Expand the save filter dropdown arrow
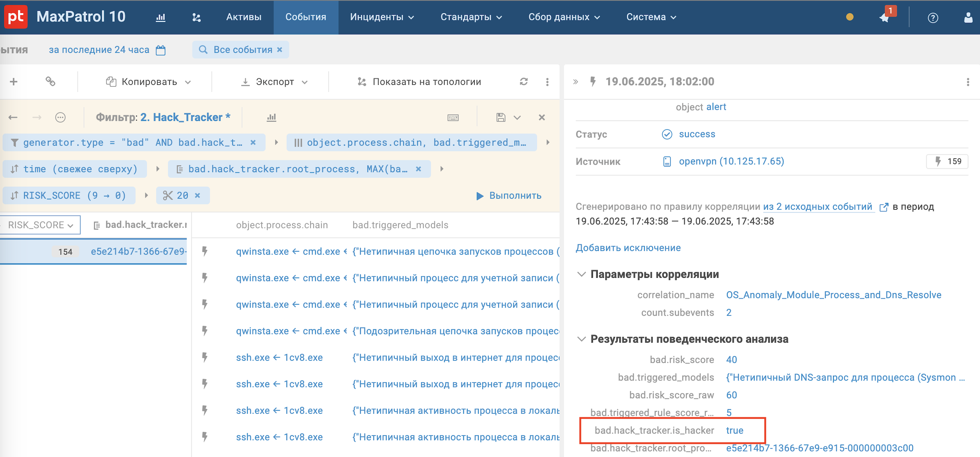Image resolution: width=980 pixels, height=457 pixels. click(517, 118)
